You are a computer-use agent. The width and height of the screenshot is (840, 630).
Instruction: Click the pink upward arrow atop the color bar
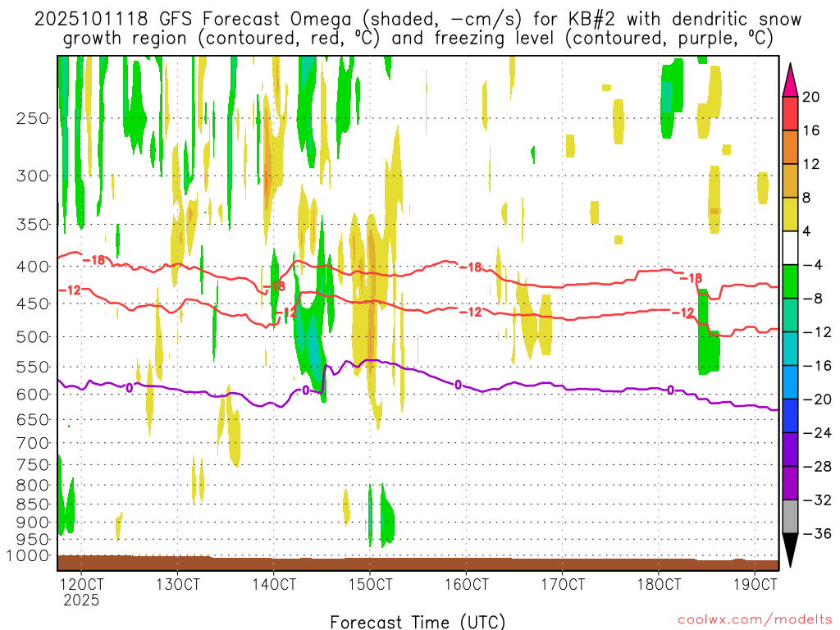coord(790,80)
